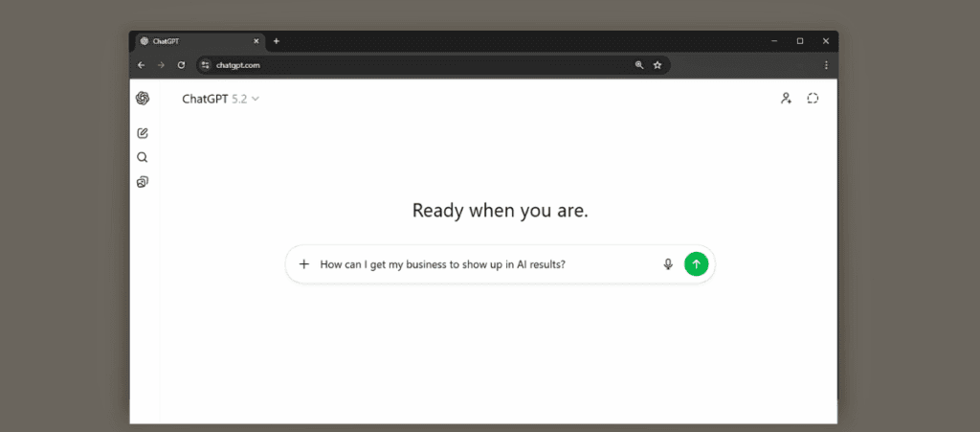This screenshot has width=980, height=432.
Task: Open the ChatGPT 5.2 model selector dropdown
Action: pos(221,99)
